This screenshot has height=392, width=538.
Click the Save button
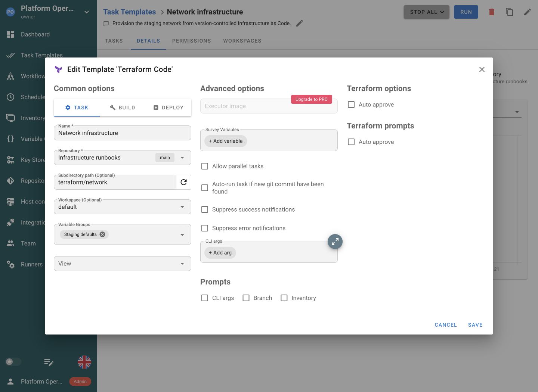click(475, 325)
